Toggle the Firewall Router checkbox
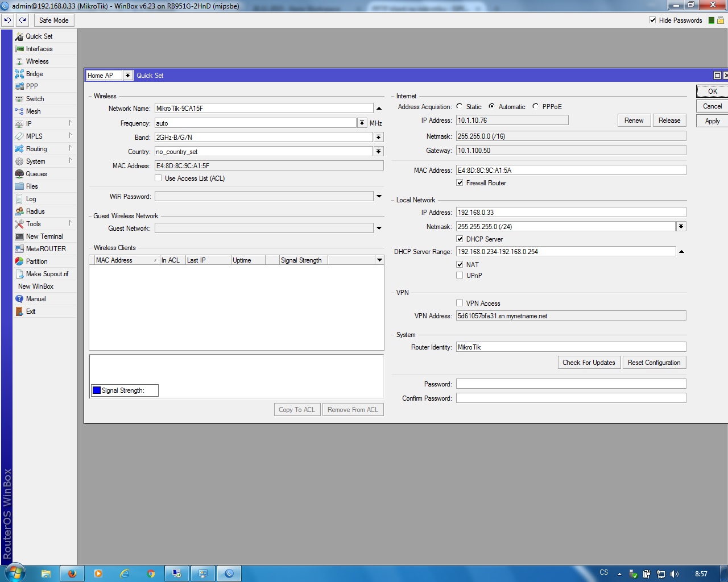This screenshot has width=728, height=582. tap(460, 183)
